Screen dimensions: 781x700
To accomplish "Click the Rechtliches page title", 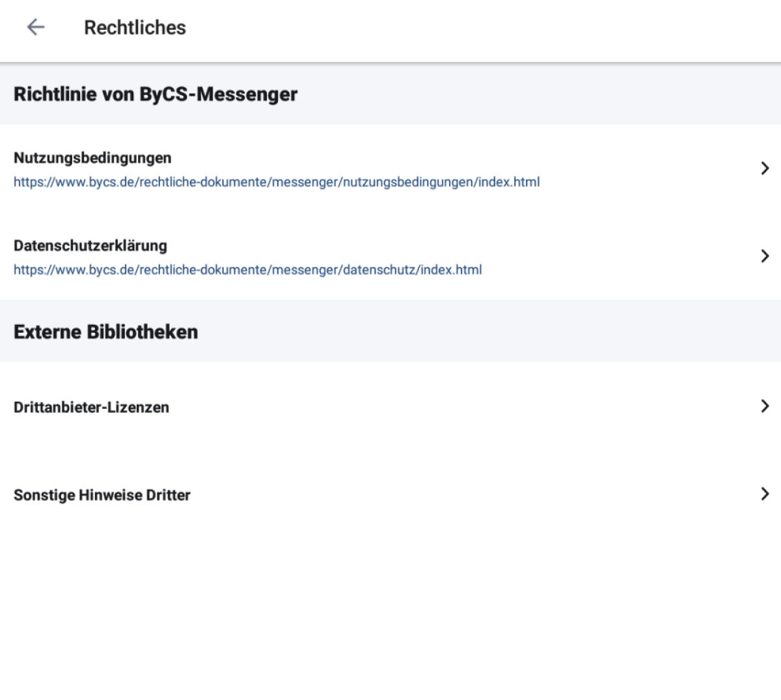I will click(135, 28).
